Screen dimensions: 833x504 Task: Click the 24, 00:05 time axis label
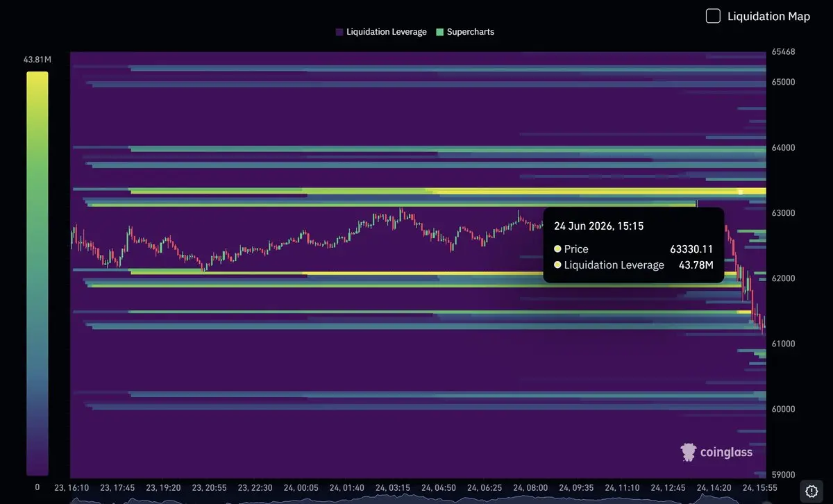coord(301,488)
